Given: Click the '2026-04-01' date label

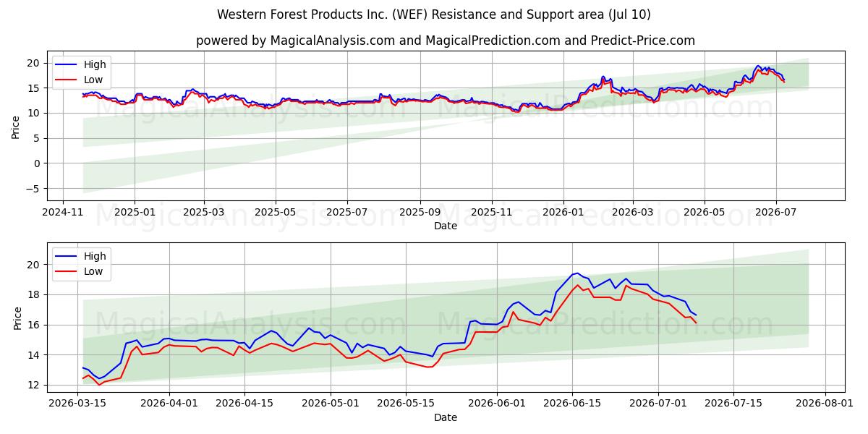Looking at the screenshot, I should [x=170, y=404].
